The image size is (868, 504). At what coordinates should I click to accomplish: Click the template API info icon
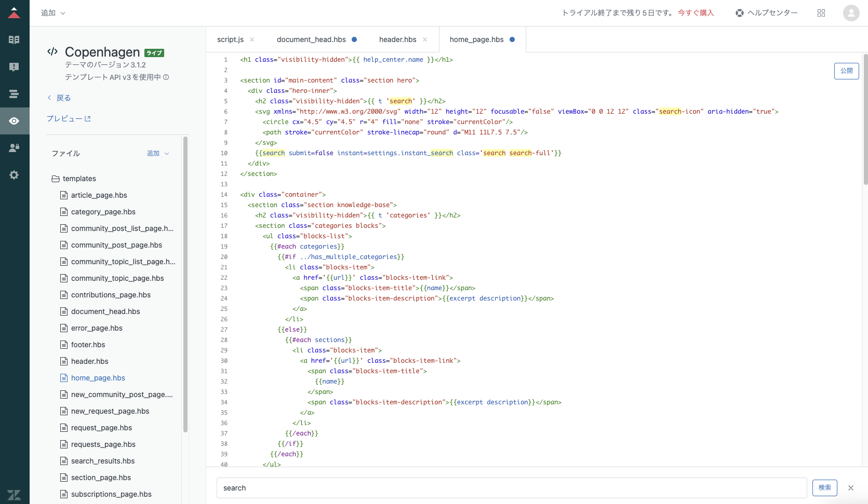point(166,77)
